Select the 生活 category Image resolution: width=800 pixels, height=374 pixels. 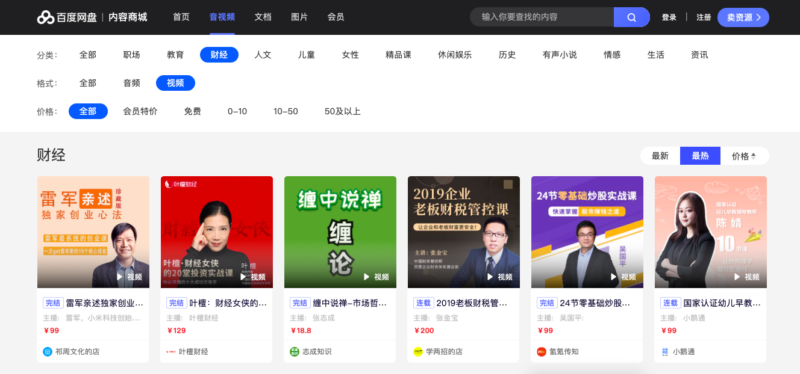[656, 55]
